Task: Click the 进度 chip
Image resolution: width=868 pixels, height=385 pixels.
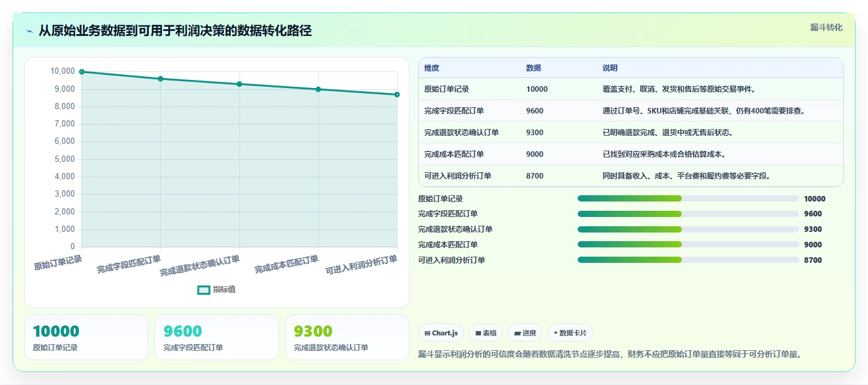Action: point(525,333)
